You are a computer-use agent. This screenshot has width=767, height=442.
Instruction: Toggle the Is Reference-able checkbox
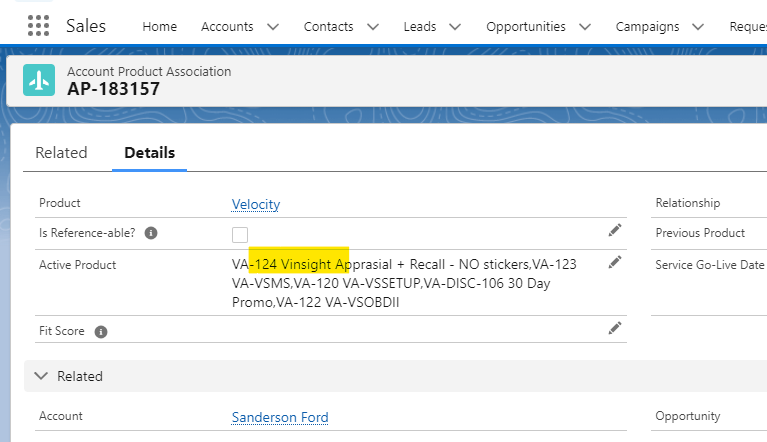(x=240, y=235)
